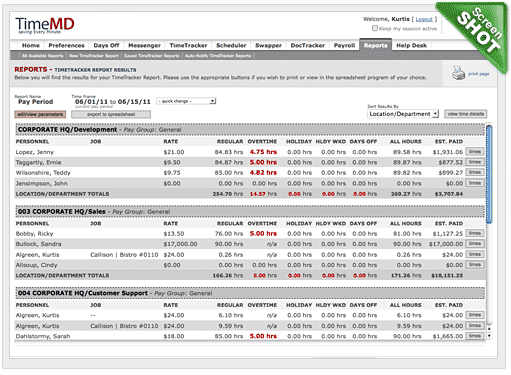Click the TimeMD logo
This screenshot has height=375, width=511.
(x=45, y=25)
